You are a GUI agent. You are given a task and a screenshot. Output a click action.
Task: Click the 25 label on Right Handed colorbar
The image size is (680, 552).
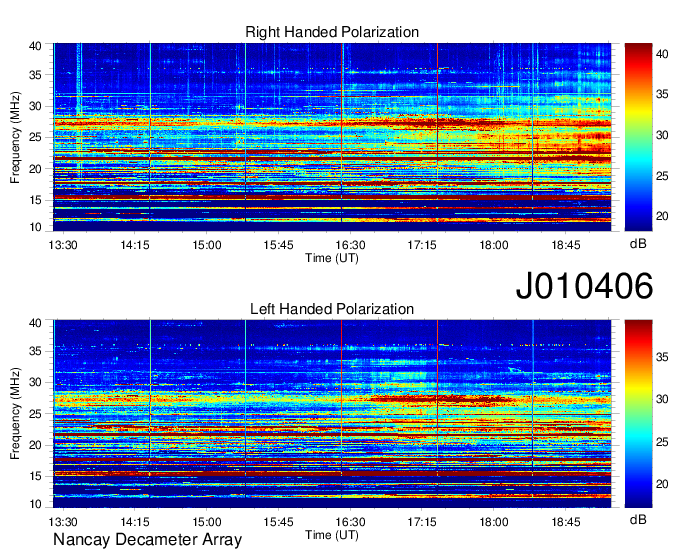pos(662,176)
